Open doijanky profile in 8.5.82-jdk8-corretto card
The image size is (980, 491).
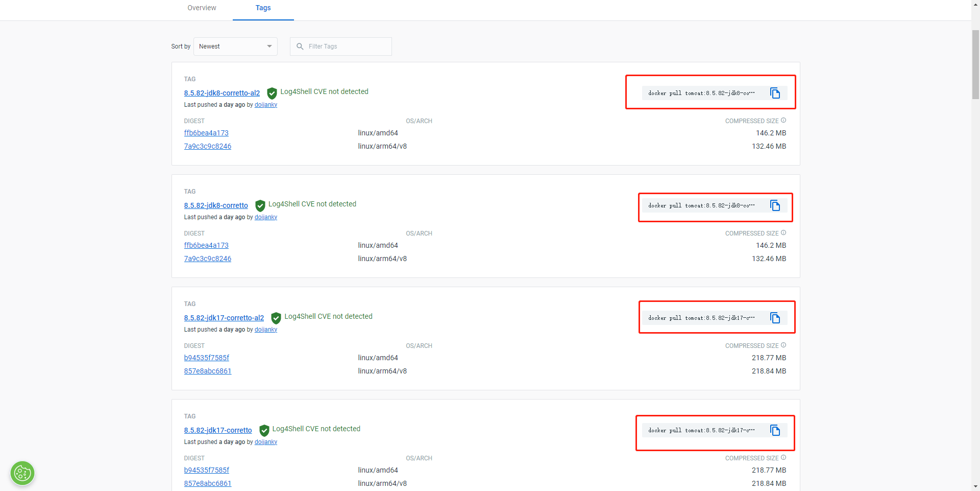266,217
